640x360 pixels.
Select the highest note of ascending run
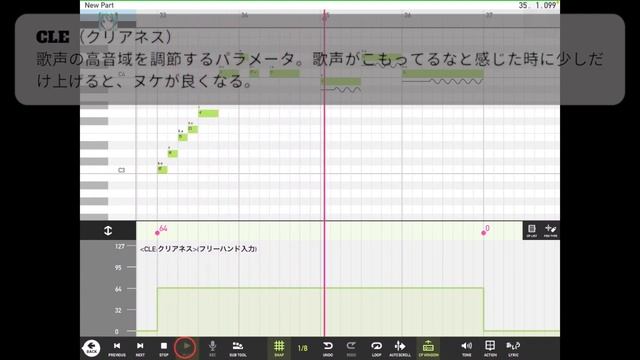(208, 113)
